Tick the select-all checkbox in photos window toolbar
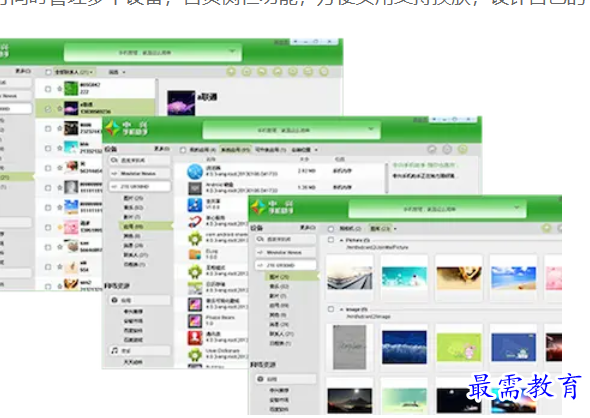Screen dimensions: 590x418 coord(331,228)
